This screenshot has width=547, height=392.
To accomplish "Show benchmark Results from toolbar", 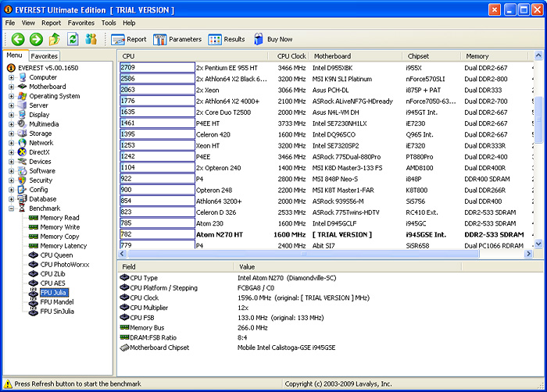I will coord(227,39).
